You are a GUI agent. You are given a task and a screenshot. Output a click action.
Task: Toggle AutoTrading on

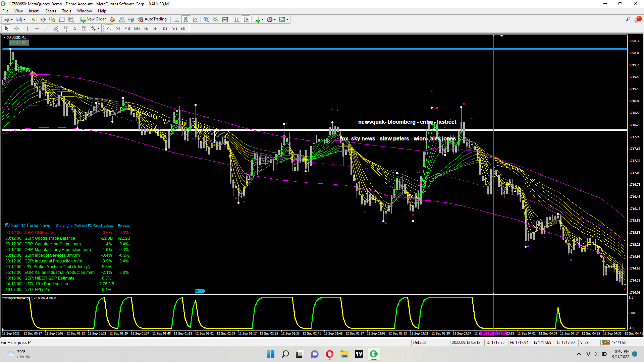click(x=152, y=19)
